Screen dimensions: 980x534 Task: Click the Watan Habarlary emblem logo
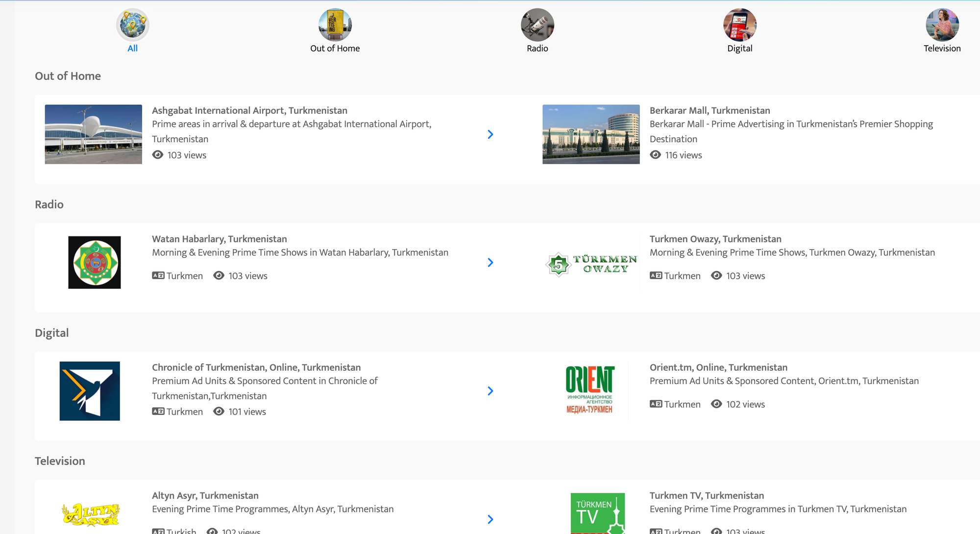click(x=95, y=262)
